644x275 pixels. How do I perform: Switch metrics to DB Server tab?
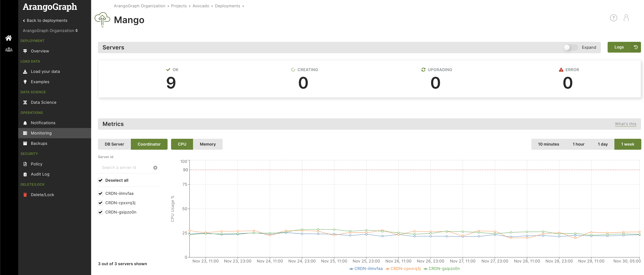[x=114, y=144]
